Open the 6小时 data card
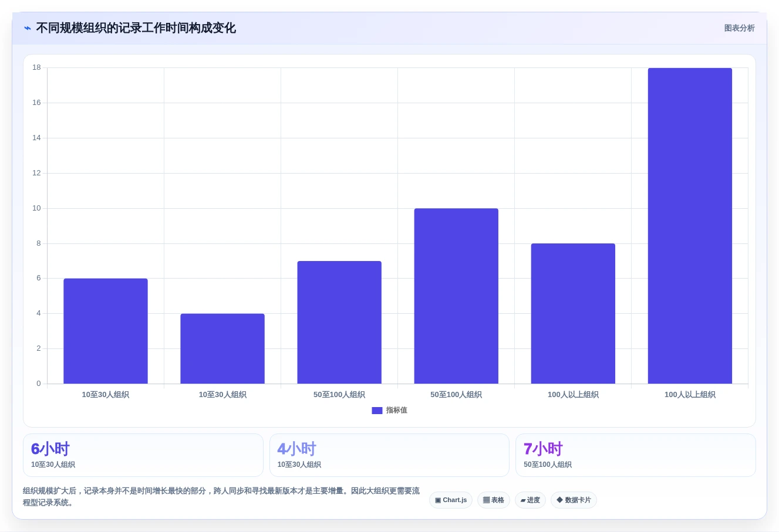 pos(143,455)
